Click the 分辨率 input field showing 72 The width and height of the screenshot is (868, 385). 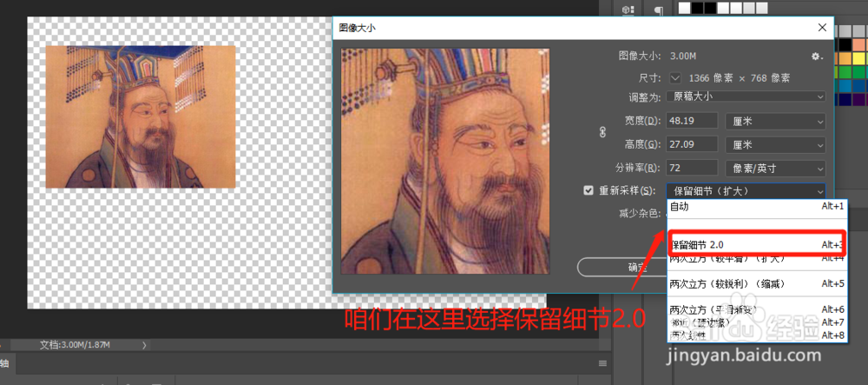[692, 168]
